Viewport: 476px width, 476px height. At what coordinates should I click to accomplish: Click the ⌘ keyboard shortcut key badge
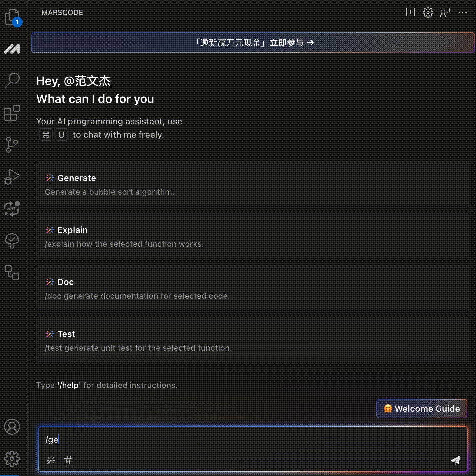[x=46, y=135]
